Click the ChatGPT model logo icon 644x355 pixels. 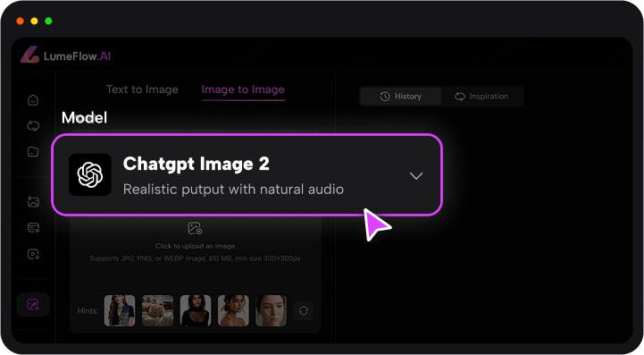click(x=90, y=175)
